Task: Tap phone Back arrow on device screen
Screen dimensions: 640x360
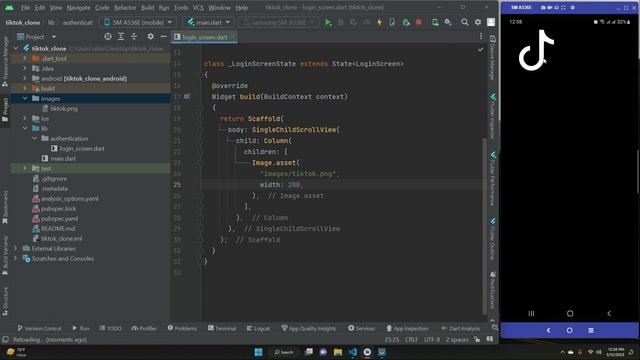Action: tap(609, 313)
